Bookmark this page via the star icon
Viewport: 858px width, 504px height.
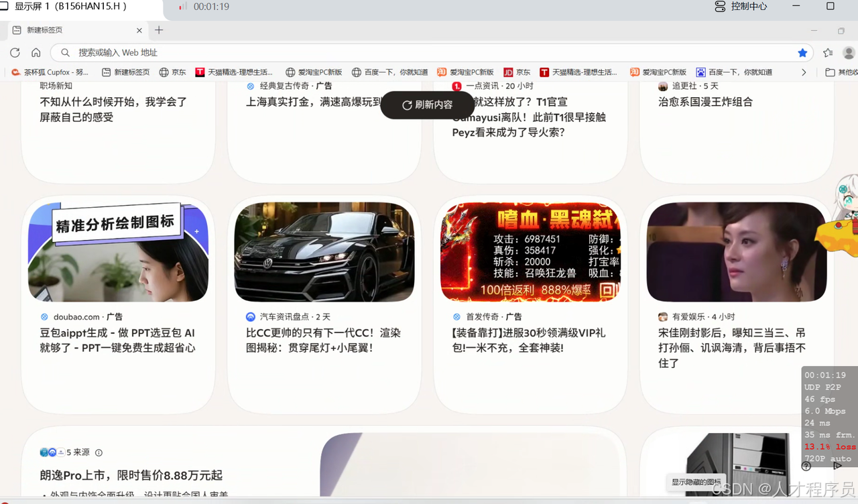coord(804,52)
